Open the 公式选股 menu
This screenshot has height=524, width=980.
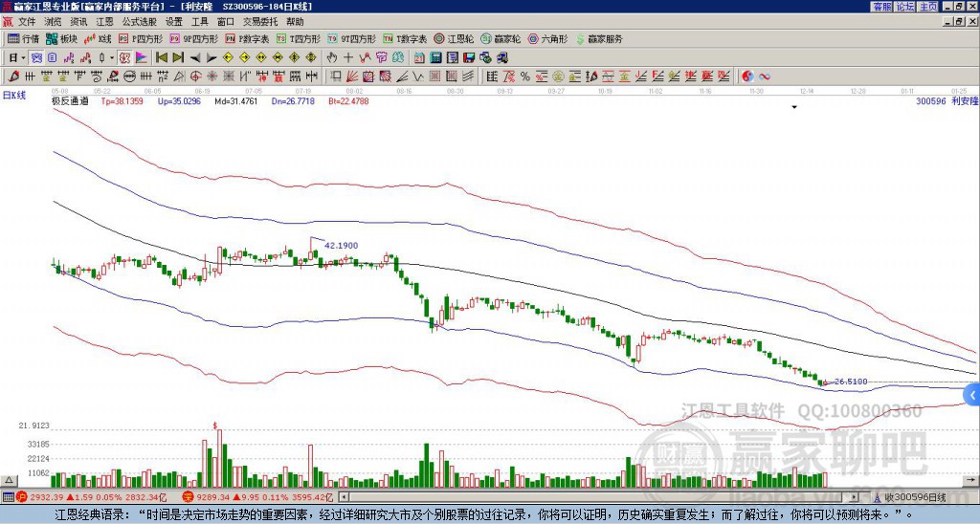click(x=140, y=22)
